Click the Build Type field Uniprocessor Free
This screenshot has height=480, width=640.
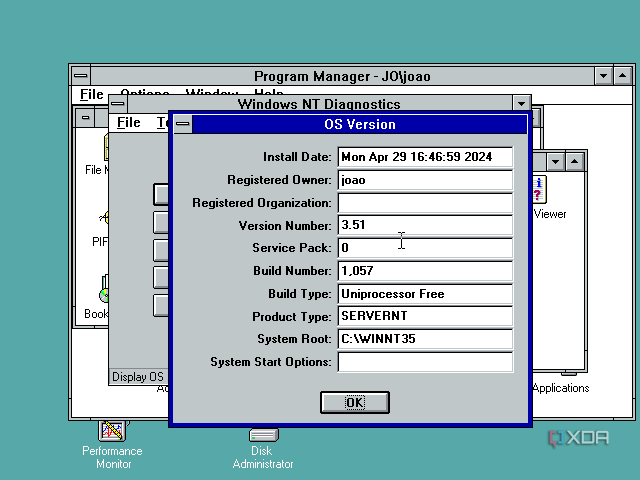pos(425,294)
